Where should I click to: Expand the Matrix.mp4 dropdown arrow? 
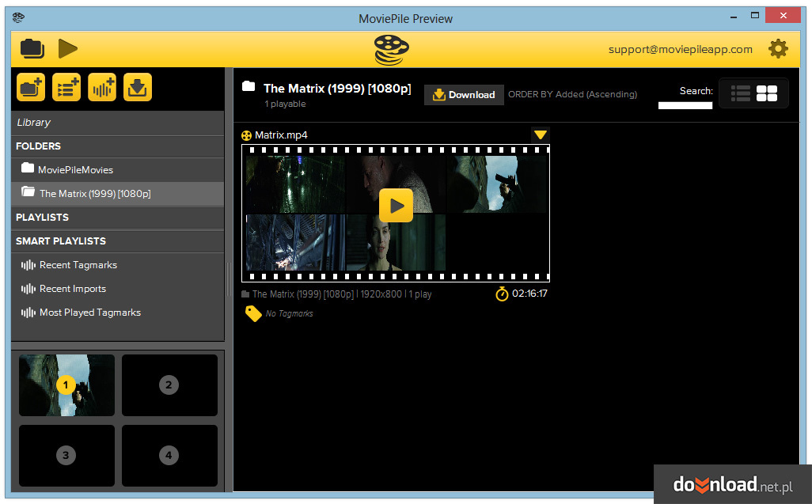[x=541, y=135]
